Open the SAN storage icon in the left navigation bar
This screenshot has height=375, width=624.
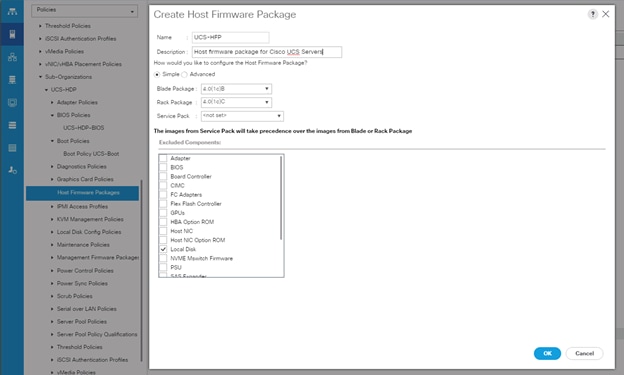coord(12,80)
